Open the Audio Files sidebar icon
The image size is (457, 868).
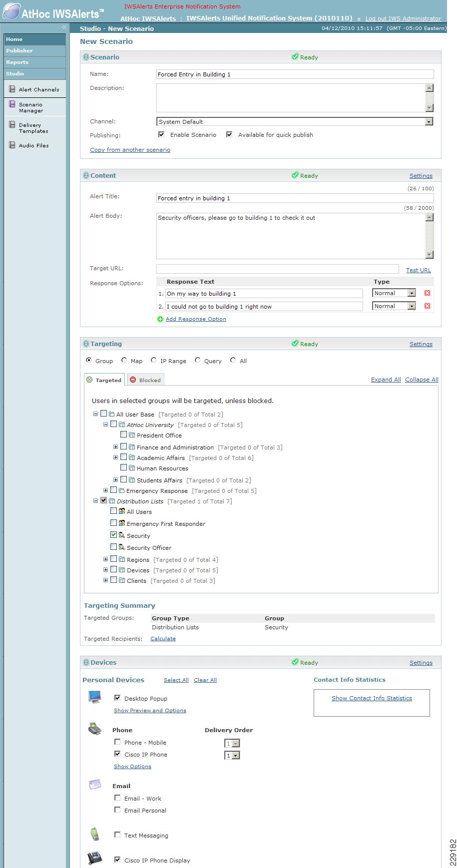pos(12,145)
